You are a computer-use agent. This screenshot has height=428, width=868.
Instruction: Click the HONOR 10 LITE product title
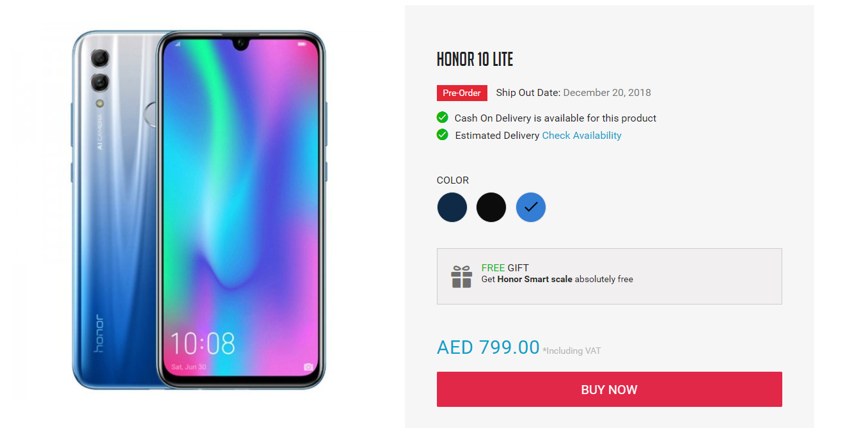[x=475, y=59]
